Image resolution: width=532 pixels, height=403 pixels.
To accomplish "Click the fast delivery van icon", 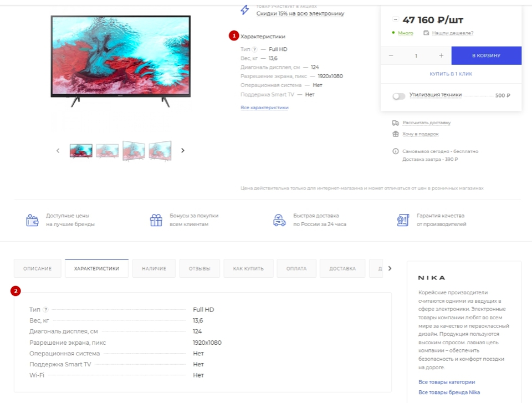I will 279,220.
